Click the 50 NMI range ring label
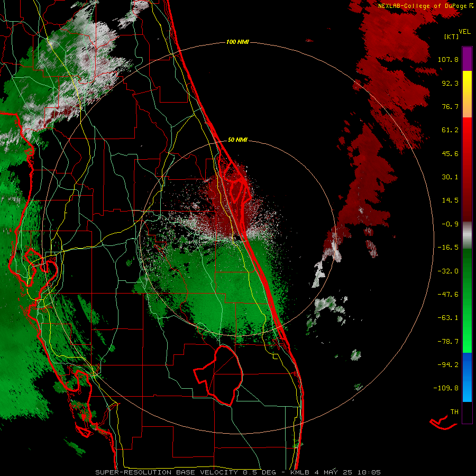Image resolution: width=476 pixels, height=476 pixels. click(237, 140)
